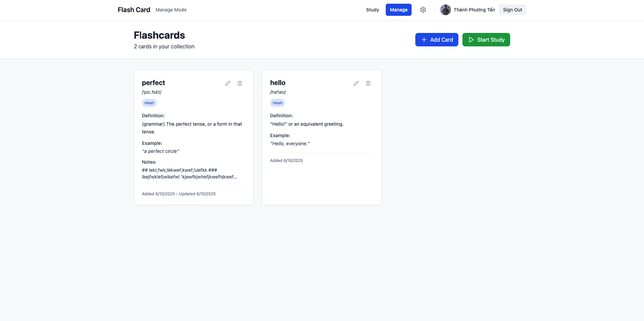Click the blue Add Card button
Viewport: 644px width, 321px height.
point(437,40)
